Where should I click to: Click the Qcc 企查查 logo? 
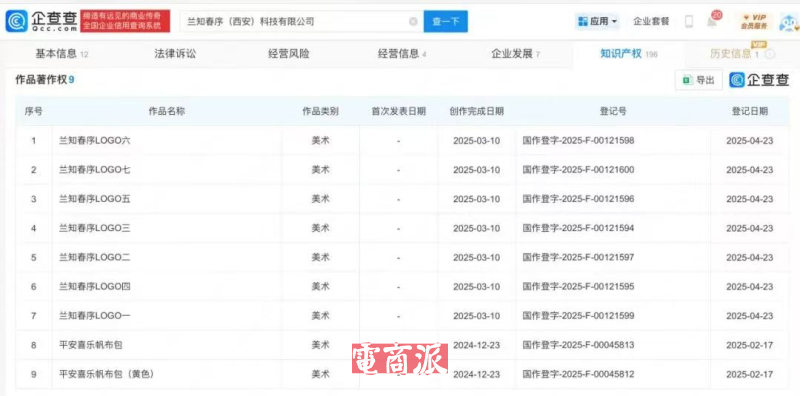point(41,21)
